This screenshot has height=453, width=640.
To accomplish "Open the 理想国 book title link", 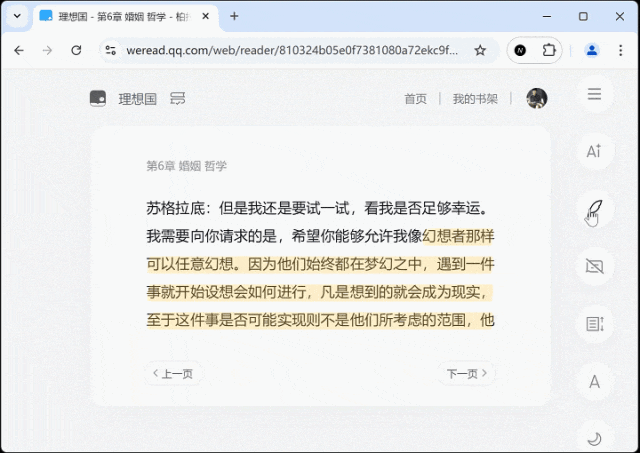I will click(138, 99).
